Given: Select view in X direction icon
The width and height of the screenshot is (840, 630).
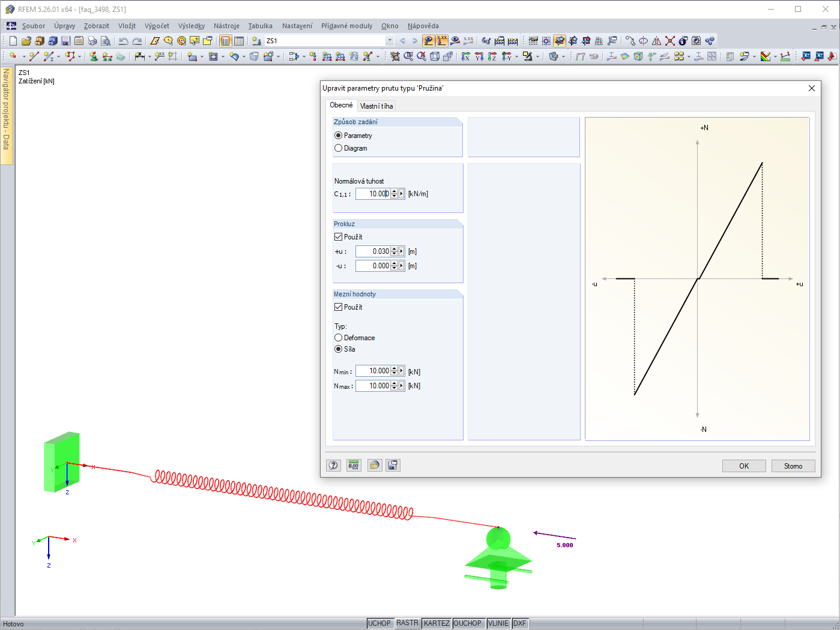Looking at the screenshot, I should 466,56.
